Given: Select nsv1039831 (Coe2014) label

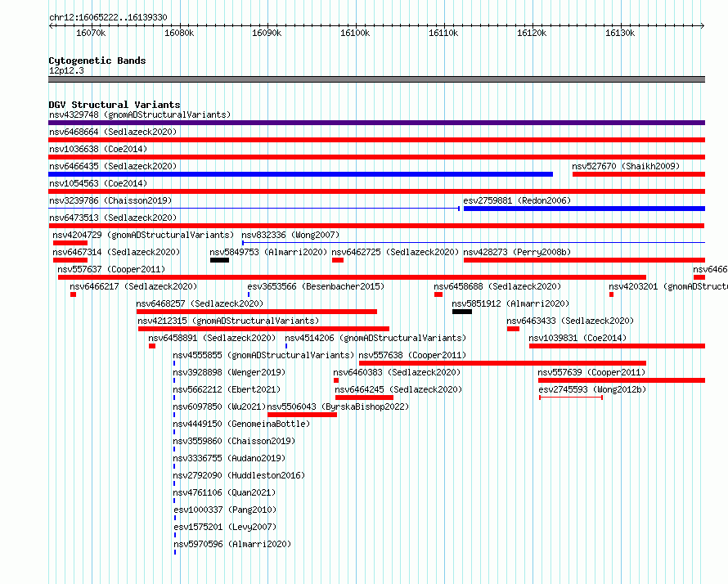Looking at the screenshot, I should (577, 338).
